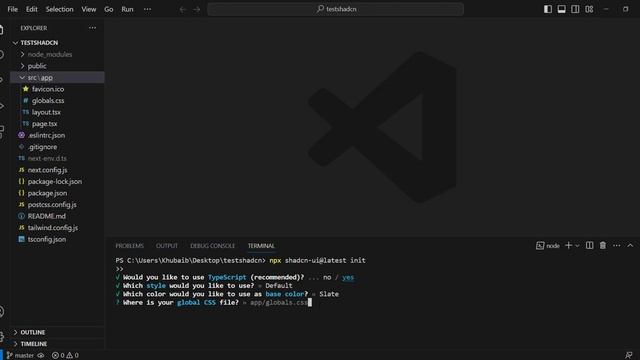Maximize the panel with the chevron-up icon
The width and height of the screenshot is (640, 360).
coord(630,245)
